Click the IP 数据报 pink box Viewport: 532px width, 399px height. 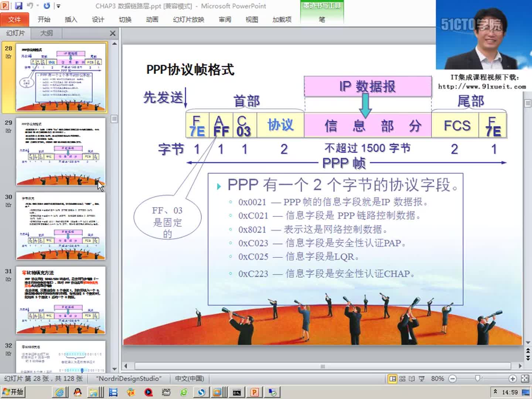pyautogui.click(x=368, y=86)
